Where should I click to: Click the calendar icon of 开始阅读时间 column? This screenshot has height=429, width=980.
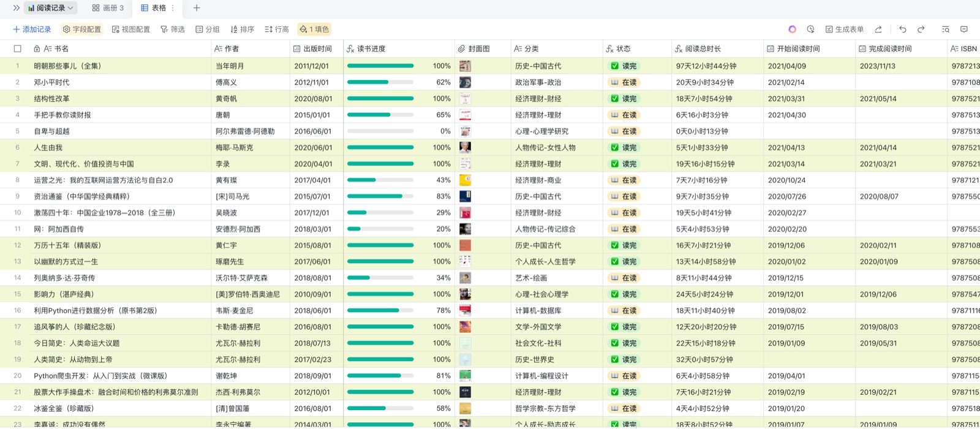coord(771,49)
